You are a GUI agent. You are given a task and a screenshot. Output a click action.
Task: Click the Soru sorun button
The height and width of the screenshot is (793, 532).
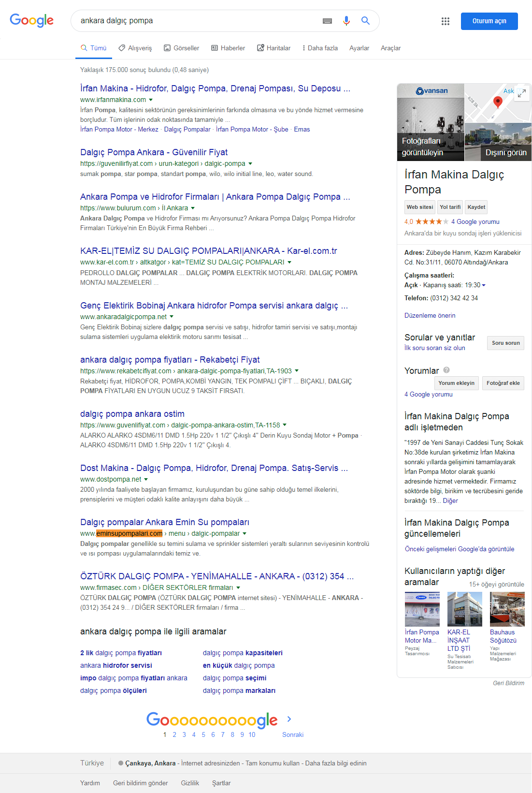pyautogui.click(x=505, y=343)
